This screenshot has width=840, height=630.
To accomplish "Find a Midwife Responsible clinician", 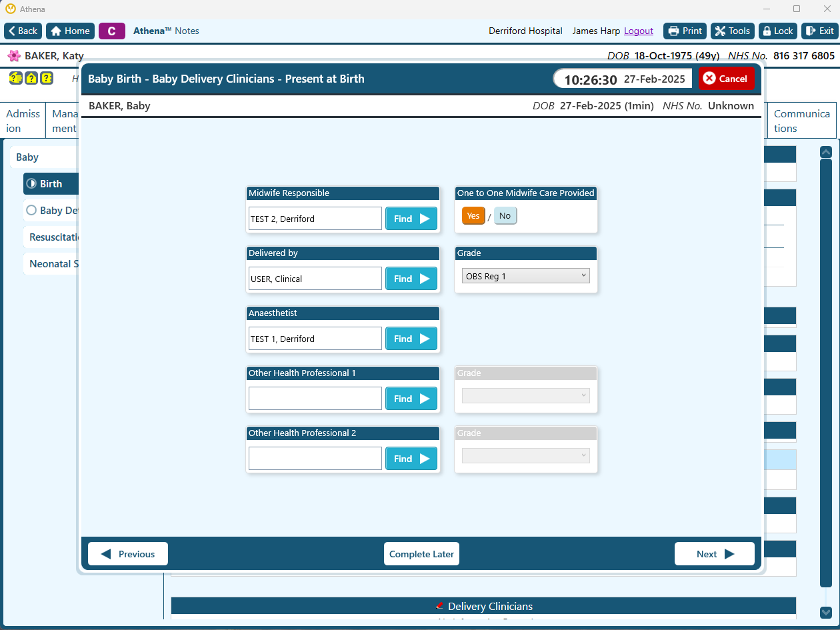I will [x=411, y=219].
